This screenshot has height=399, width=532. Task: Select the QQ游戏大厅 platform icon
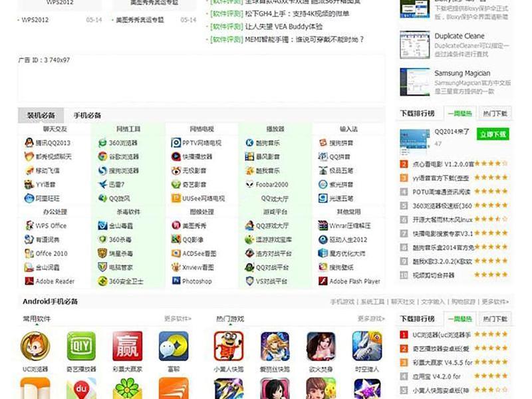pos(249,225)
